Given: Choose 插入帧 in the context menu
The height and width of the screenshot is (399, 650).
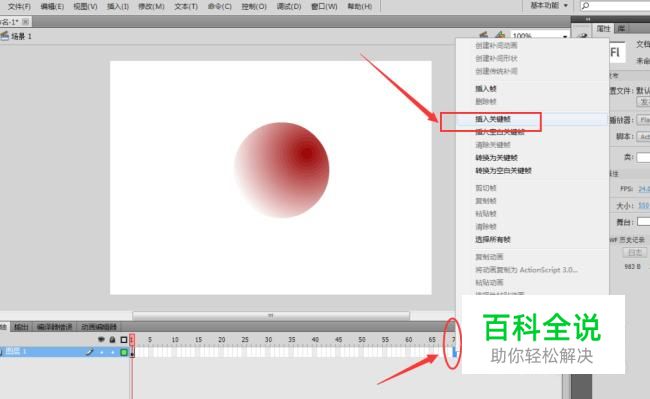Looking at the screenshot, I should [x=486, y=89].
